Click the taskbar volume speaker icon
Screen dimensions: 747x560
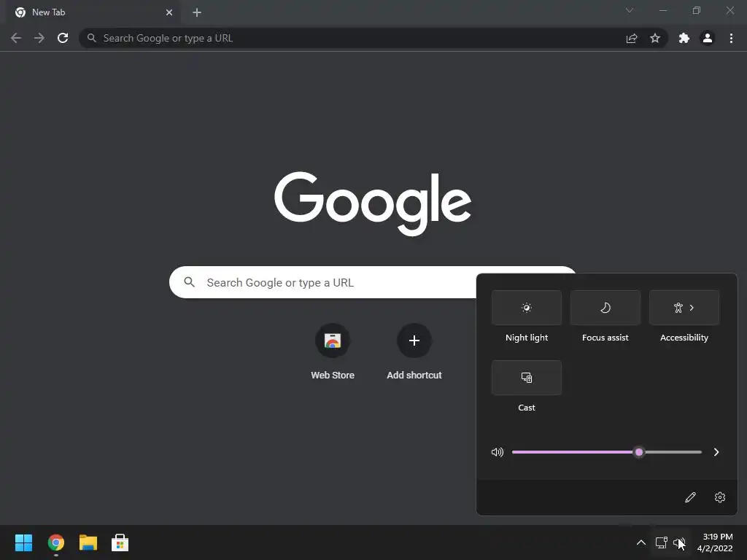(x=679, y=542)
